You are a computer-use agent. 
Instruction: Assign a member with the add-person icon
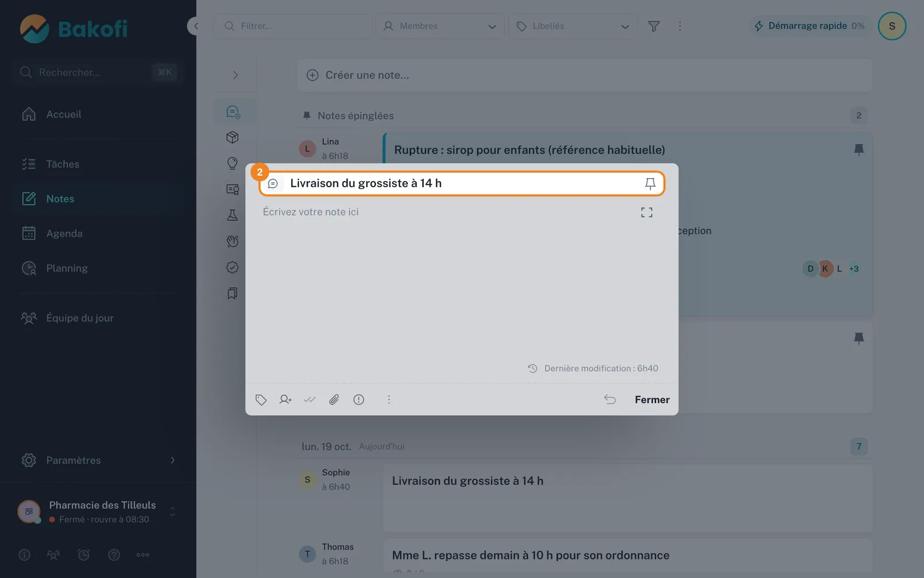tap(285, 399)
